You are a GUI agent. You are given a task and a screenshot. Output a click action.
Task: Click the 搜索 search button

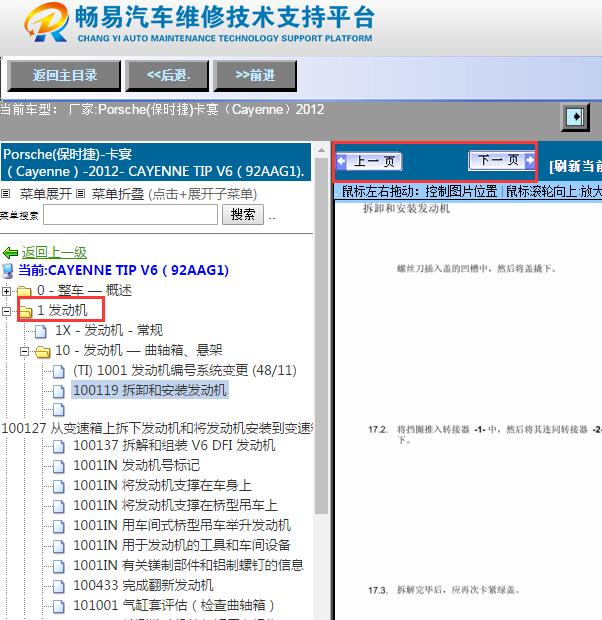point(243,215)
